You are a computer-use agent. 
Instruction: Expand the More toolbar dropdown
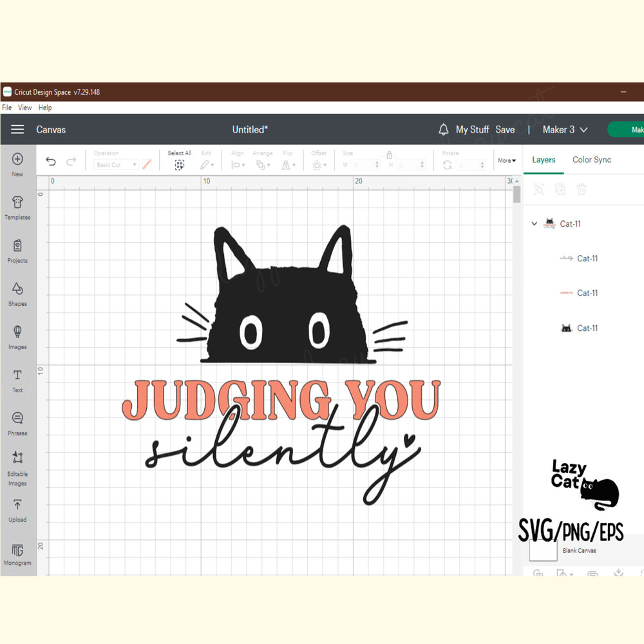coord(507,160)
